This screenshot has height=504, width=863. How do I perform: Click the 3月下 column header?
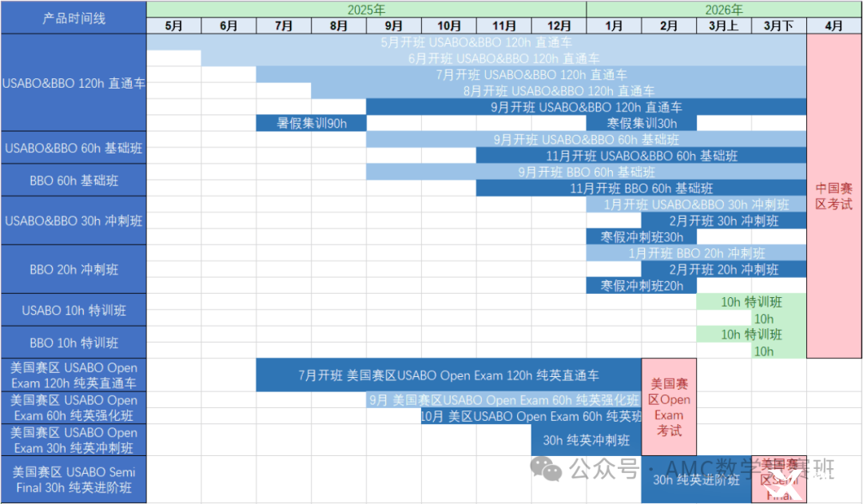(x=779, y=26)
